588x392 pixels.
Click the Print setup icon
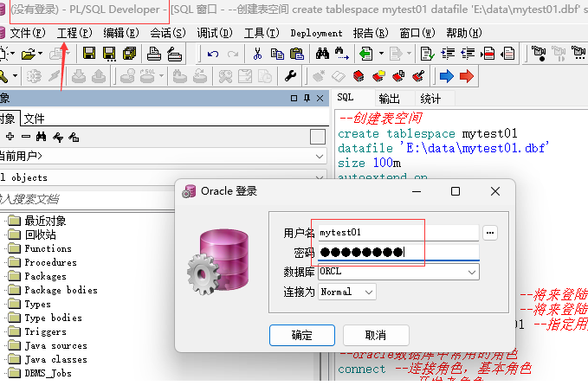(x=174, y=54)
